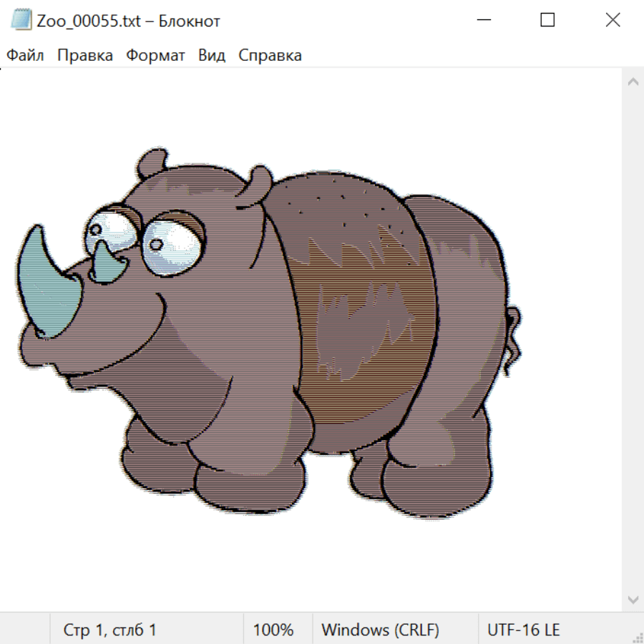Click the rhino's curly tail

click(513, 336)
